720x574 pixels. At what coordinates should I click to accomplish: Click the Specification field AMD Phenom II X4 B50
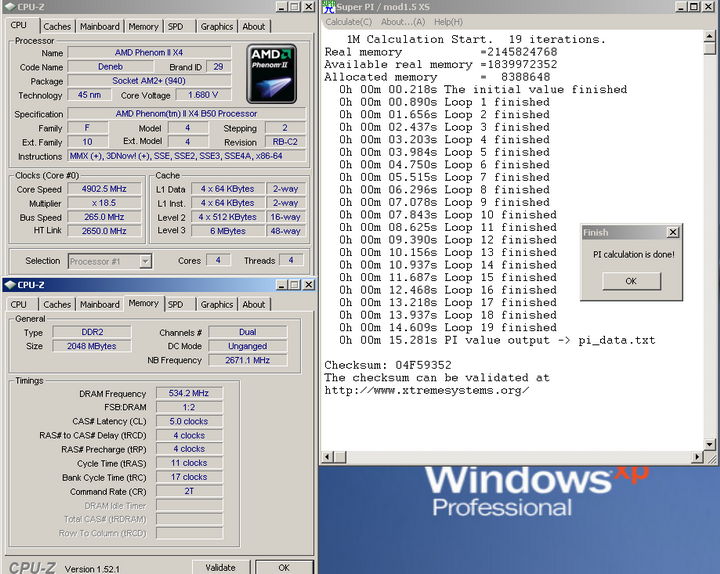(x=186, y=113)
